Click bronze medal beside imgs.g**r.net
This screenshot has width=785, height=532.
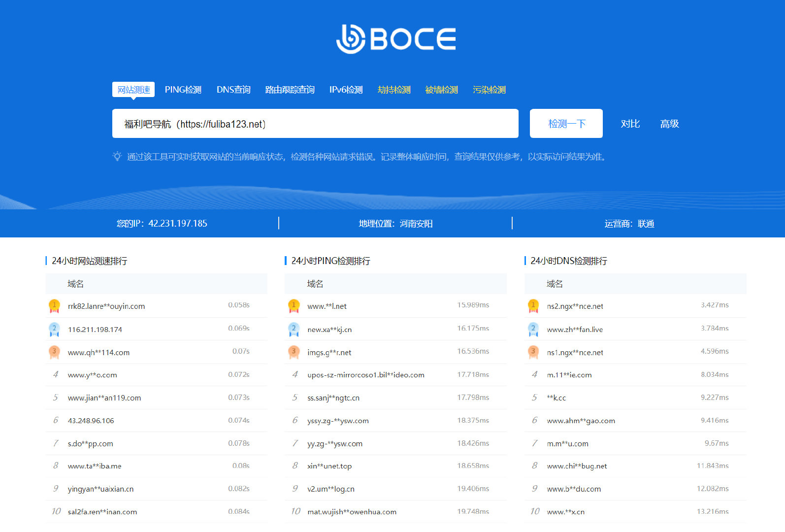click(x=294, y=352)
